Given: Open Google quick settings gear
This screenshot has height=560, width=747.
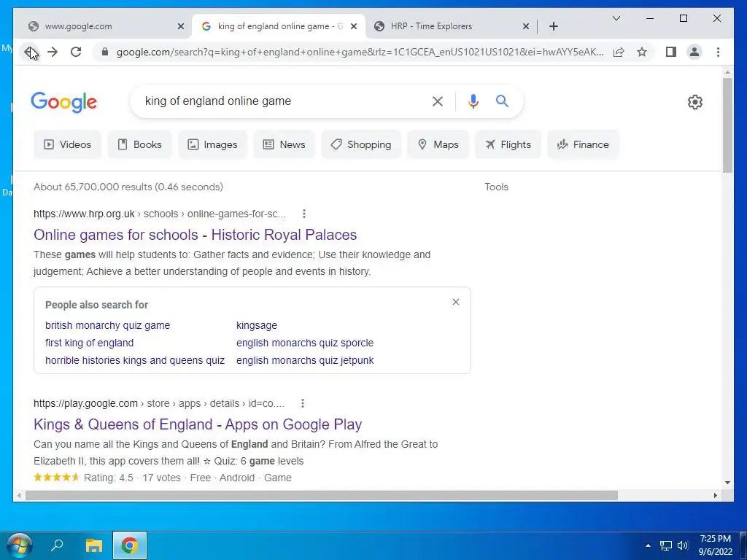Looking at the screenshot, I should click(694, 102).
